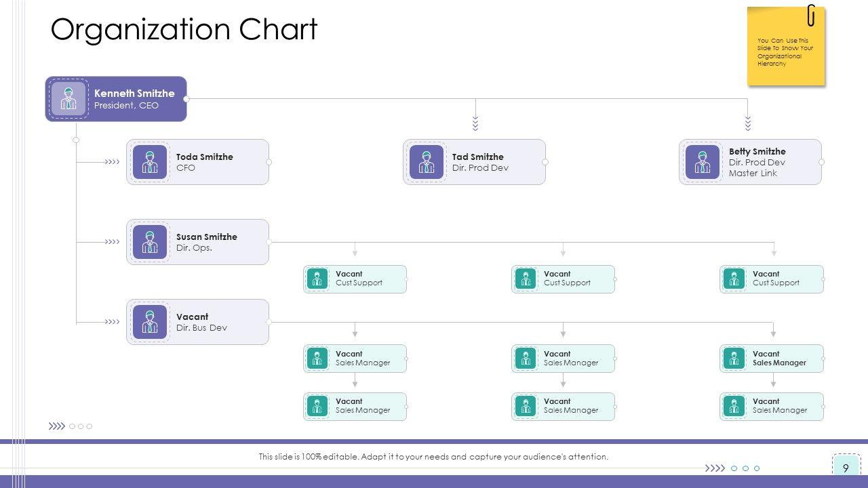
Task: Select Susan Smitzhe's avatar icon
Action: 150,242
